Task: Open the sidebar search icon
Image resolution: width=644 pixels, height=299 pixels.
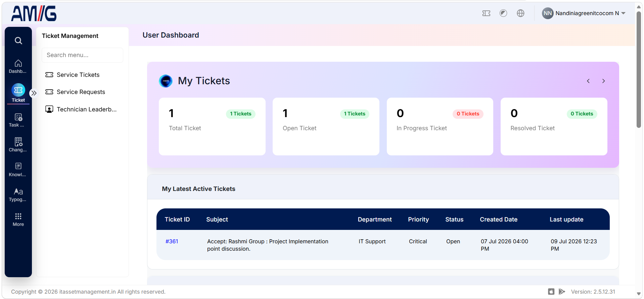Action: coord(18,41)
